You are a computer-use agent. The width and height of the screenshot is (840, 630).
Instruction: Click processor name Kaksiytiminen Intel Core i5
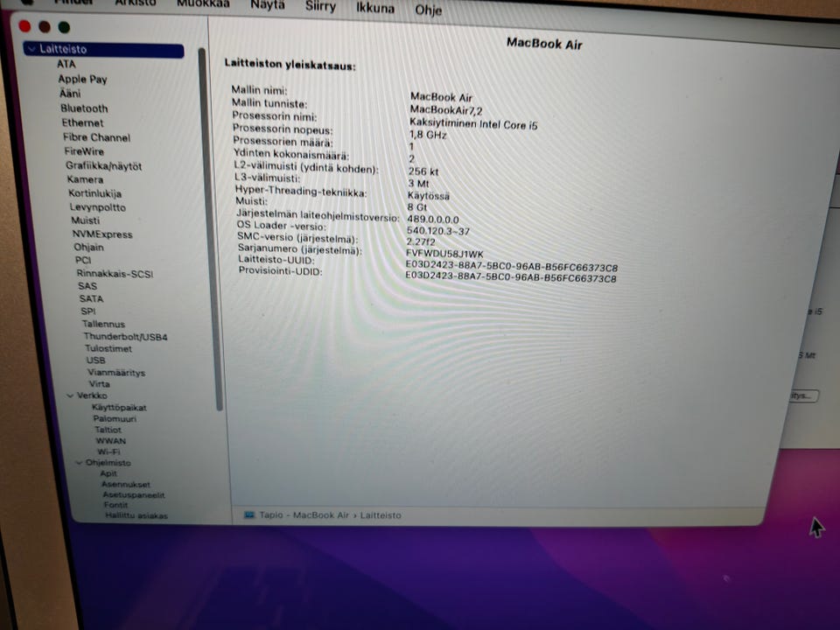coord(473,124)
